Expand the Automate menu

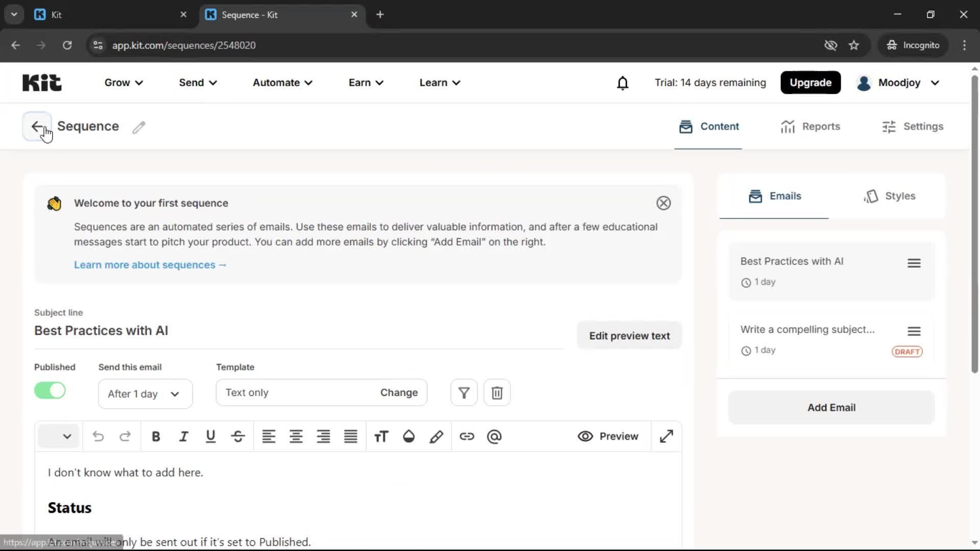point(282,82)
